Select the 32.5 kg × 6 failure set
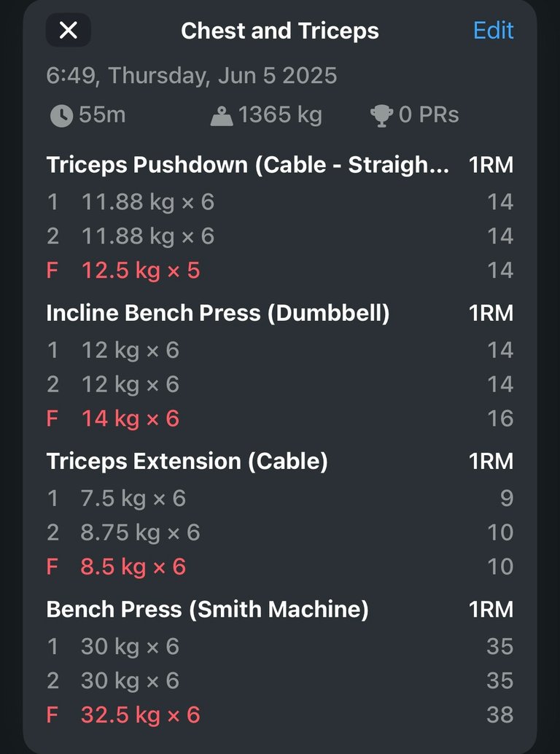 click(x=280, y=715)
